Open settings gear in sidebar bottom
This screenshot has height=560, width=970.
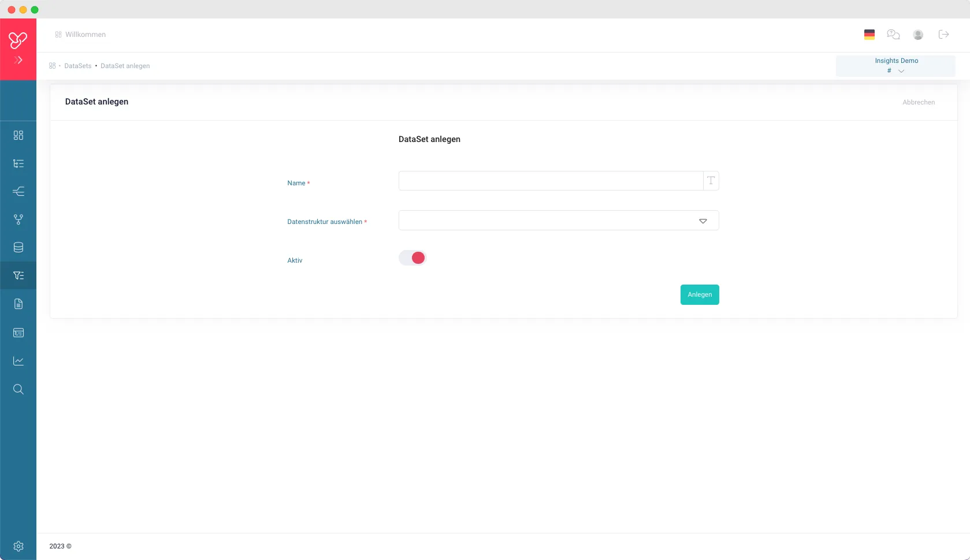point(18,546)
